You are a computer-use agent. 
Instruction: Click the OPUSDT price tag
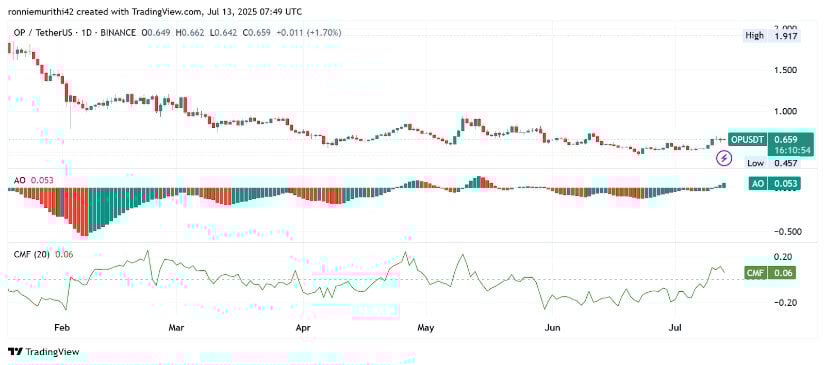pos(748,140)
